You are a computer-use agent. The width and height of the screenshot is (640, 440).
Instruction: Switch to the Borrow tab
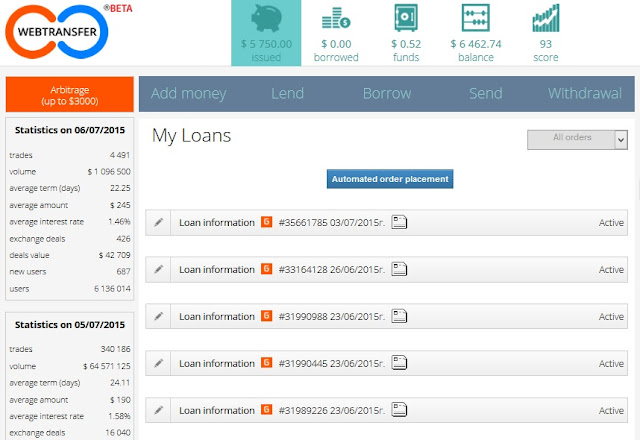tap(387, 93)
